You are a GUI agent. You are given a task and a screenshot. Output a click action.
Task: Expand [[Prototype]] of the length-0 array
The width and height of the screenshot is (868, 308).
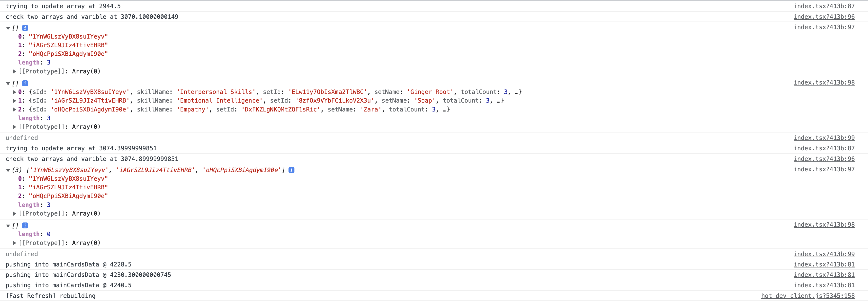(15, 242)
